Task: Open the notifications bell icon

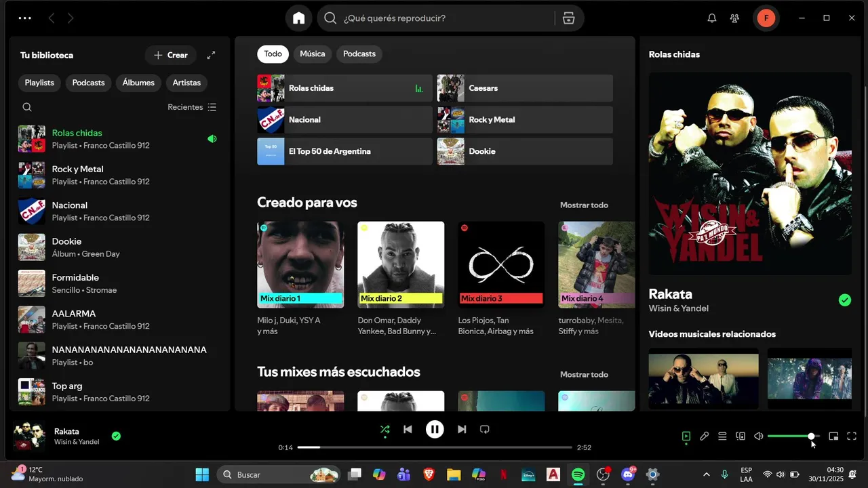Action: (711, 18)
